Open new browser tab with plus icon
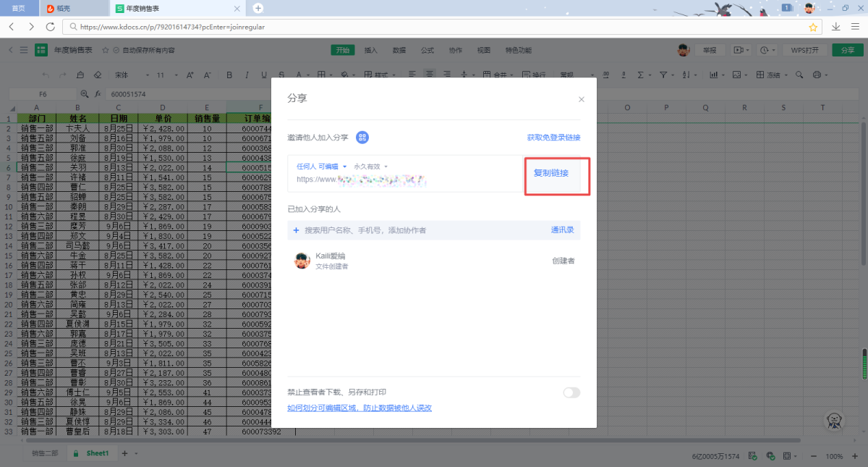 coord(258,8)
